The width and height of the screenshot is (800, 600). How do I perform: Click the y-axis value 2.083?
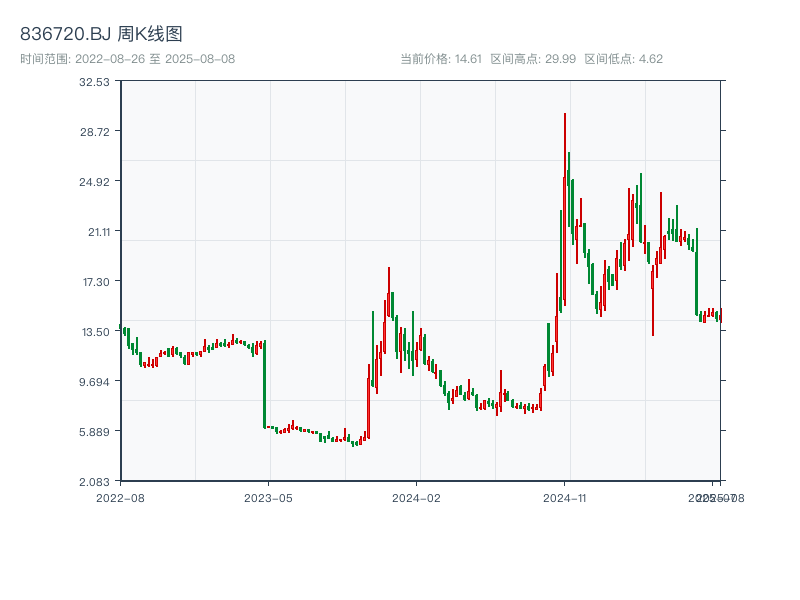pyautogui.click(x=94, y=482)
